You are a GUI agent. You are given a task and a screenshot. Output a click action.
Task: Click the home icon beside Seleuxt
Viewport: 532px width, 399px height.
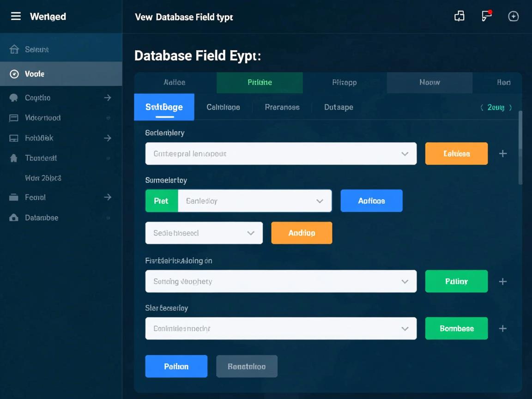[x=14, y=49]
